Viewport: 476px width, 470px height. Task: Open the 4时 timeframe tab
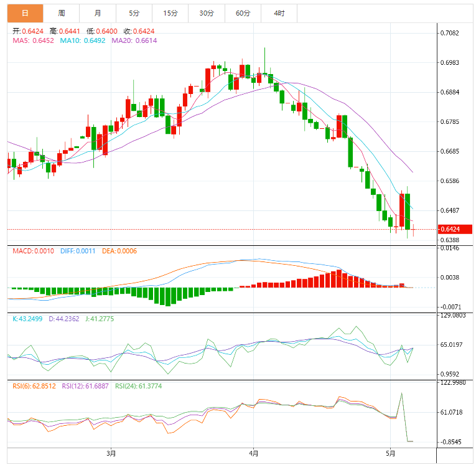tap(279, 13)
